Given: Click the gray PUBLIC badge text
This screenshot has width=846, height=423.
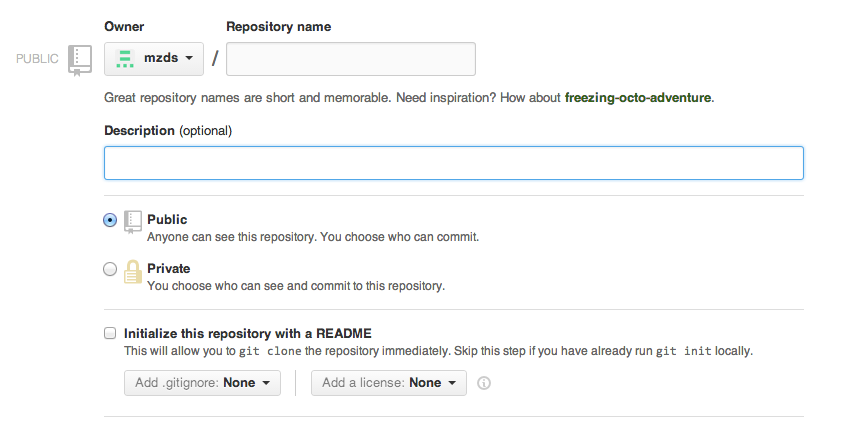Looking at the screenshot, I should click(x=37, y=59).
